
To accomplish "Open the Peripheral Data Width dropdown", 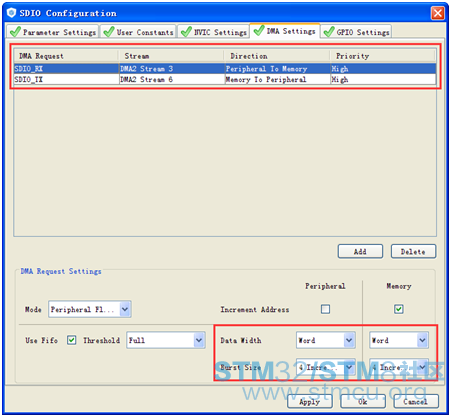I will tap(326, 340).
